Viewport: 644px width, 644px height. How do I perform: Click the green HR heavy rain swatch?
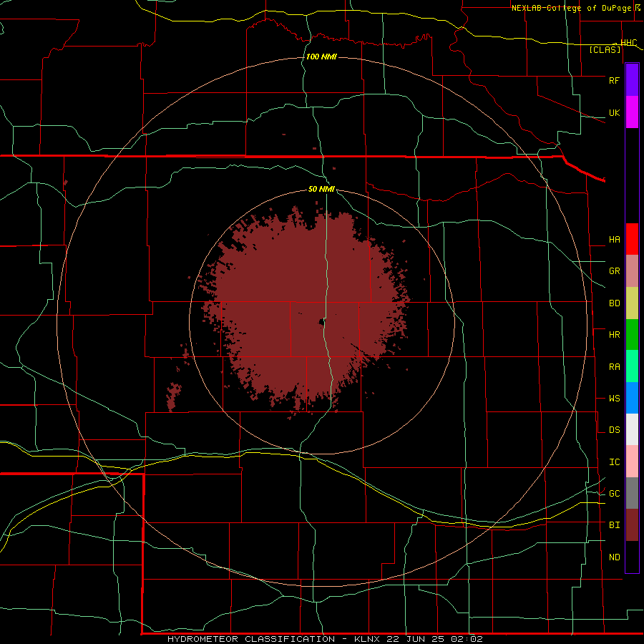[632, 335]
